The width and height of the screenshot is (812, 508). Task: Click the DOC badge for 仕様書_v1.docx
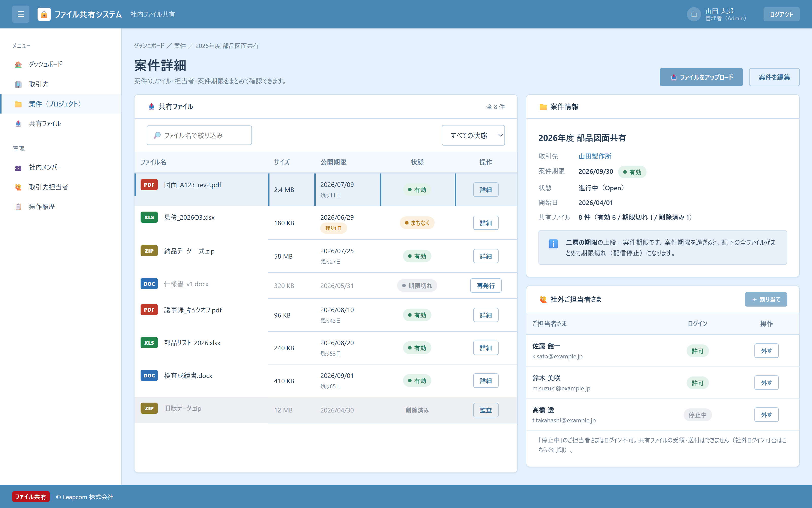[x=149, y=284]
